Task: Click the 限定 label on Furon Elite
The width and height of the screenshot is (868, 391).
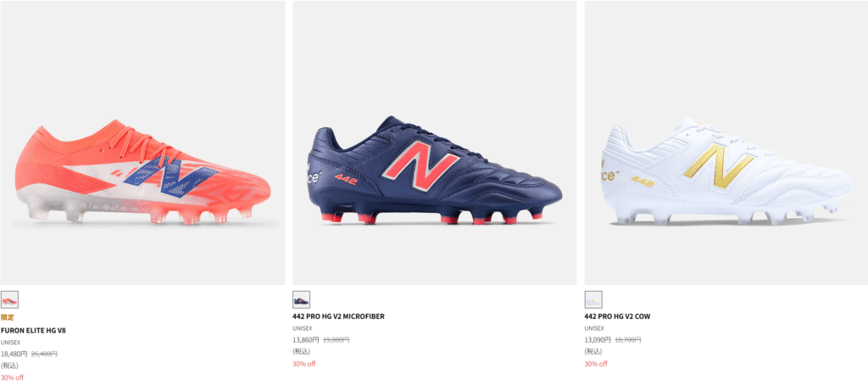Action: pos(7,317)
